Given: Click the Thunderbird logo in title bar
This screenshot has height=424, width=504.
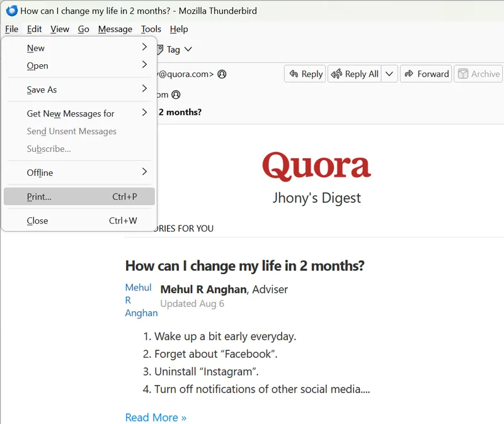Looking at the screenshot, I should click(x=11, y=11).
